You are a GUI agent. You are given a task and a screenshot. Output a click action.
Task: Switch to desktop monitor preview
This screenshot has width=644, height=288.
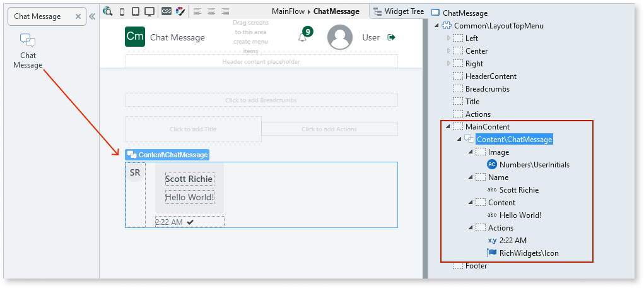pos(149,11)
